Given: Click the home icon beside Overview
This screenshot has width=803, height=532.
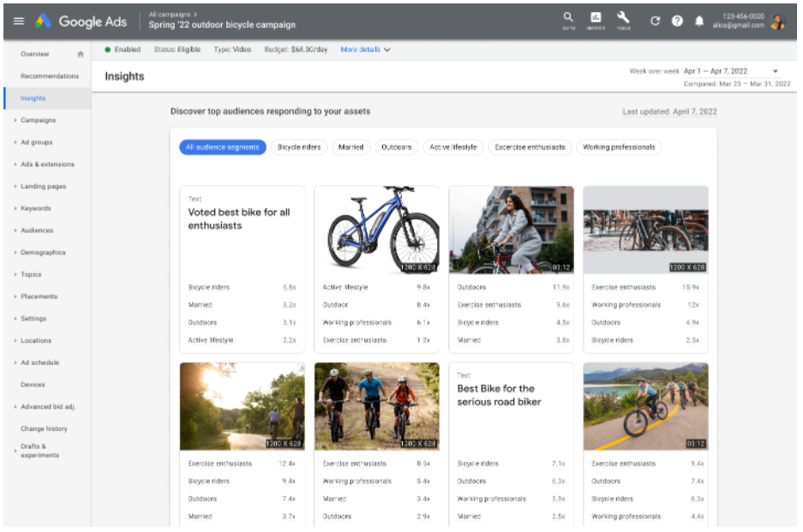Looking at the screenshot, I should tap(81, 53).
